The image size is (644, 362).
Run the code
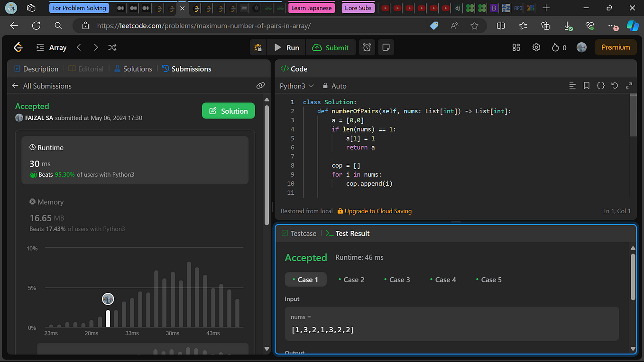[286, 47]
